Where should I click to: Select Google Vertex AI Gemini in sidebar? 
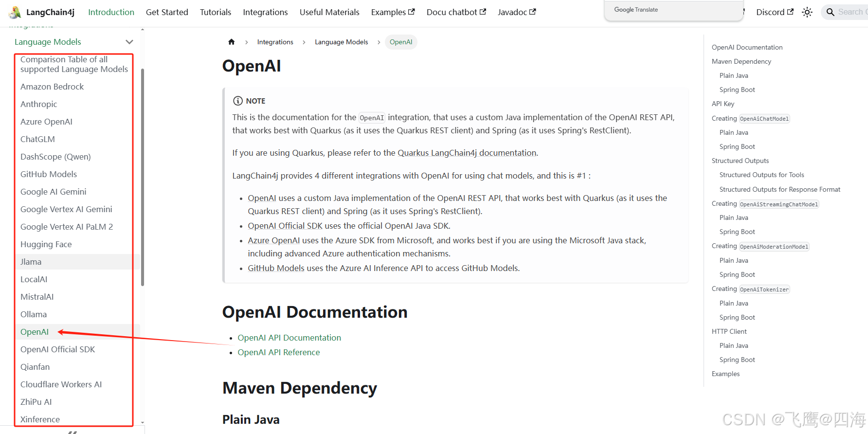point(66,209)
